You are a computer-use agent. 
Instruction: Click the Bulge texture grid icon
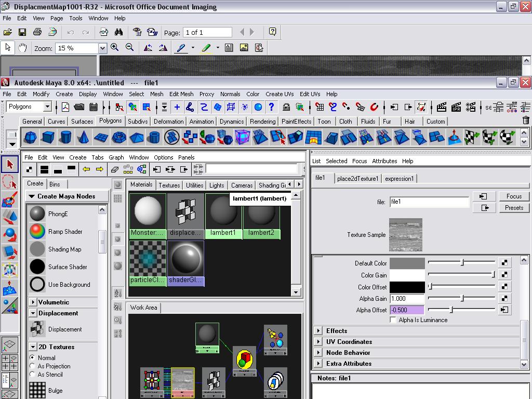37,390
